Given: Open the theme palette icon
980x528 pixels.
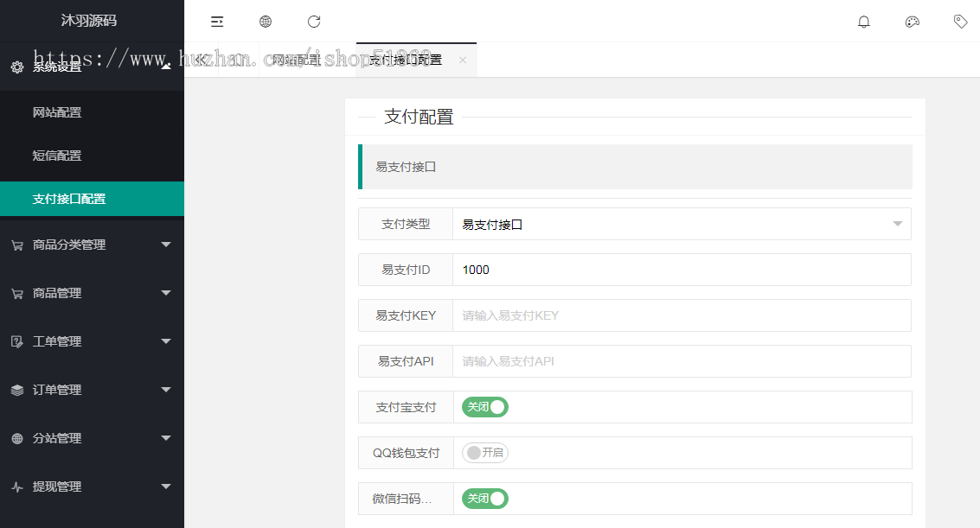Looking at the screenshot, I should (x=913, y=22).
